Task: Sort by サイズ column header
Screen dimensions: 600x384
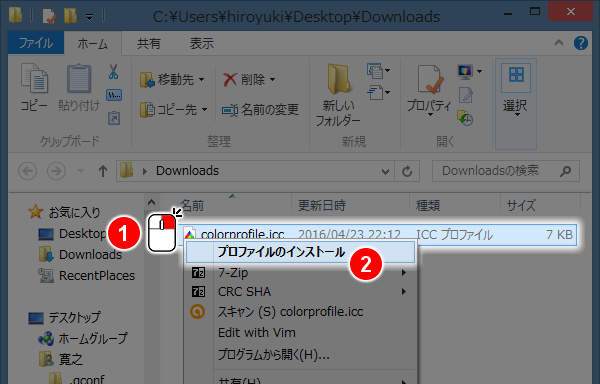Action: point(520,206)
